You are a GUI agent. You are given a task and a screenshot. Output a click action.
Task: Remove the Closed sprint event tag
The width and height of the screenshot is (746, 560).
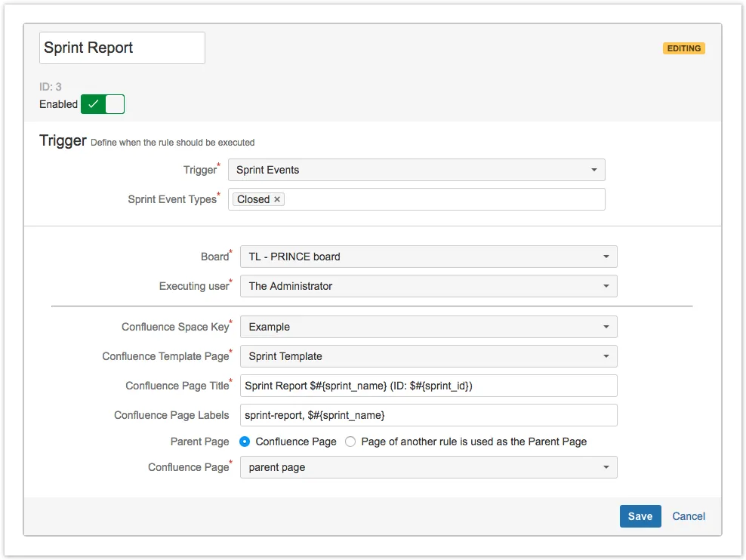(x=277, y=199)
